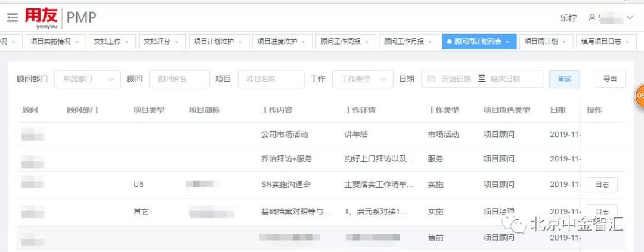The width and height of the screenshot is (644, 252).
Task: Select the 服务 work type cell
Action: [x=435, y=159]
